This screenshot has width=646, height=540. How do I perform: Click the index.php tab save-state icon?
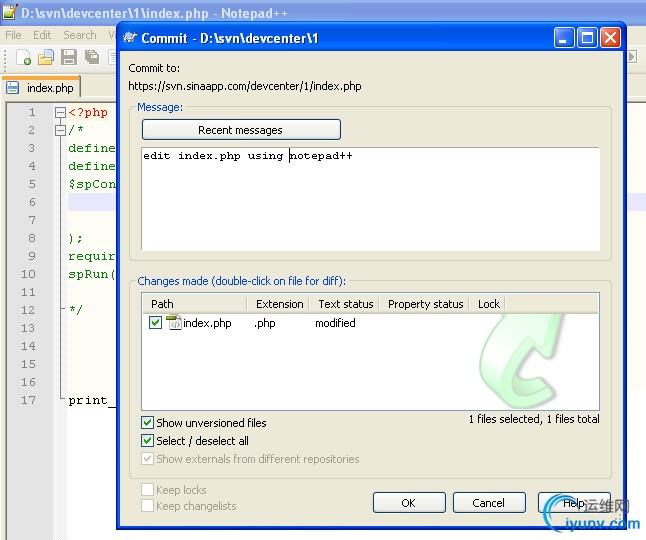click(13, 87)
